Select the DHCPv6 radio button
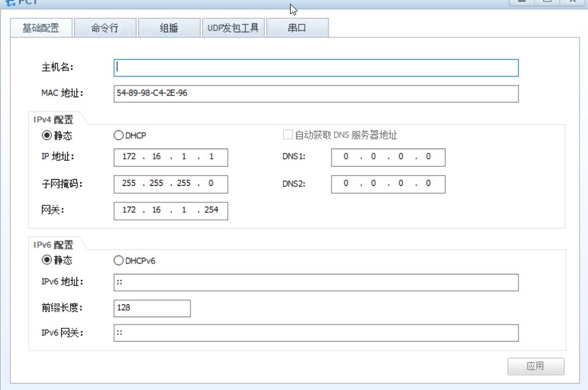The image size is (588, 390). [x=119, y=260]
